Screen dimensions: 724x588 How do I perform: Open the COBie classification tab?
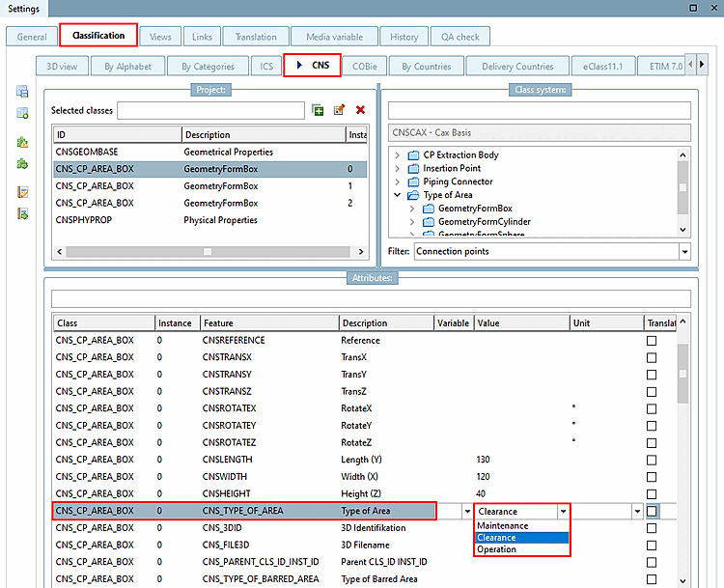pos(363,67)
